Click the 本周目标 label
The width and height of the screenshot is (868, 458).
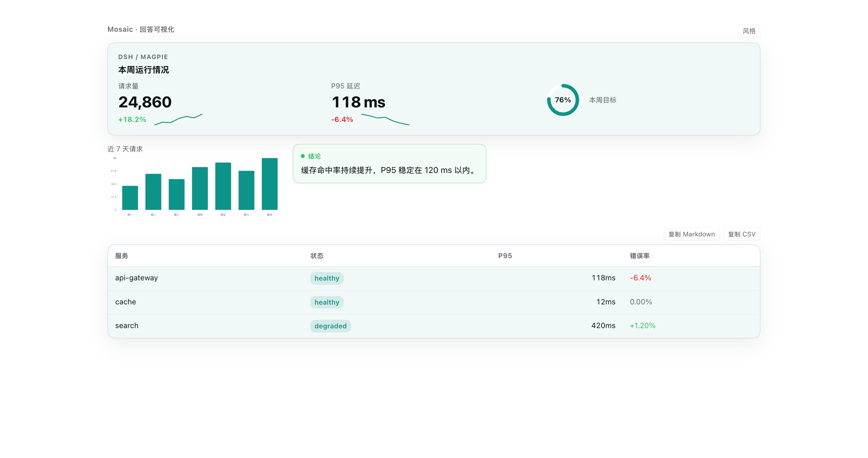[x=602, y=100]
